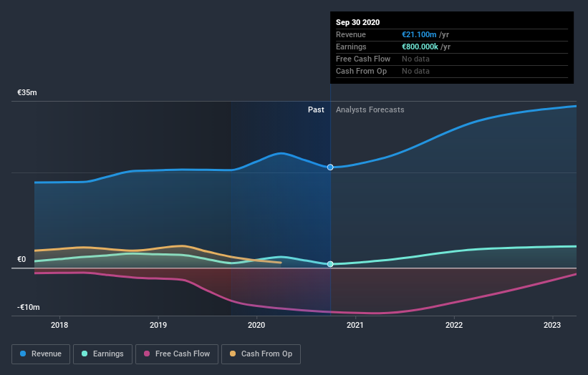Click the 2020 x-axis label

[256, 325]
